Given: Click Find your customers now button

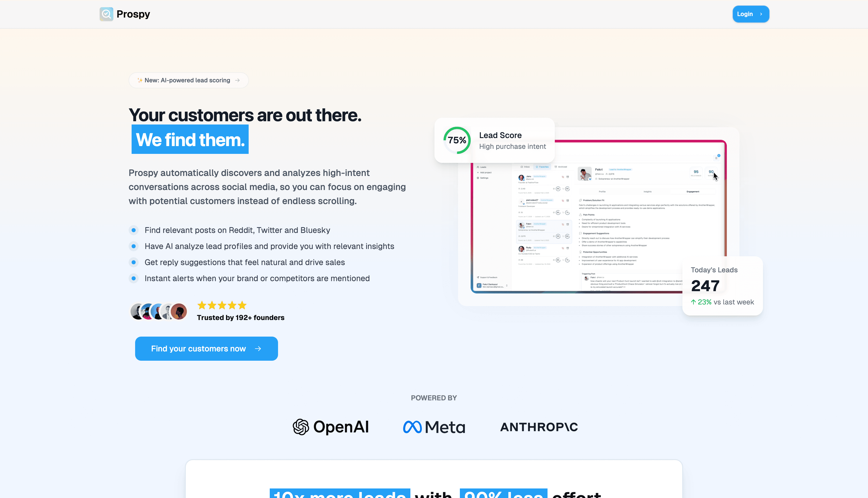Looking at the screenshot, I should pos(206,349).
